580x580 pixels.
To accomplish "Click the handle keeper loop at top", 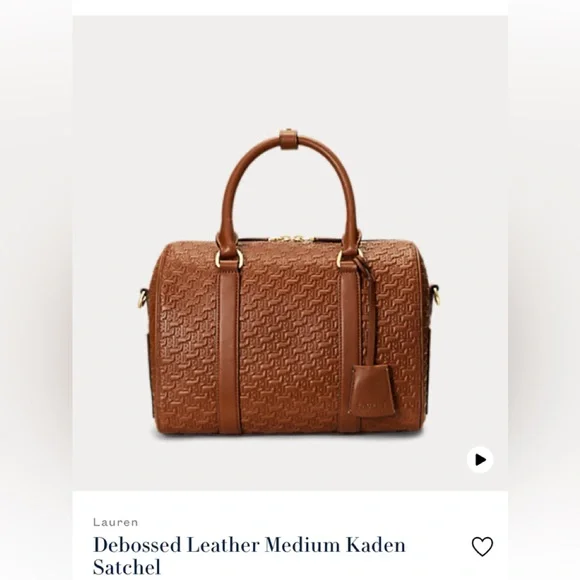I will 289,139.
